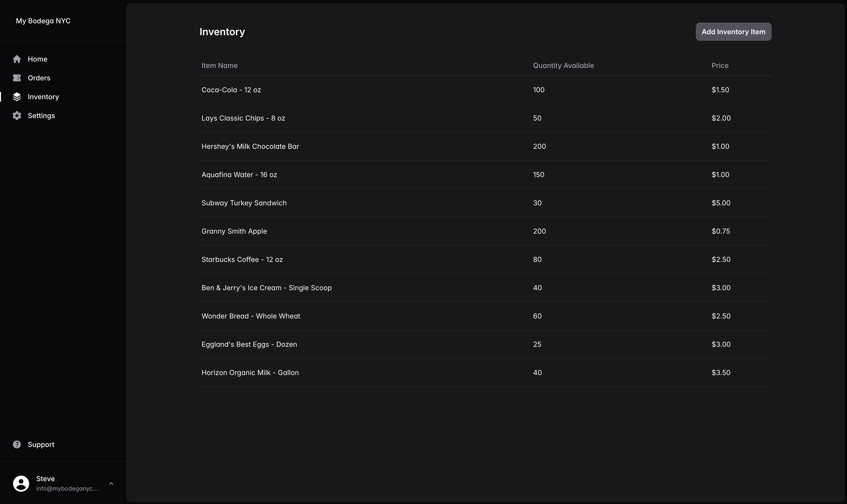
Task: Select the Subway Turkey Sandwich row
Action: [485, 203]
